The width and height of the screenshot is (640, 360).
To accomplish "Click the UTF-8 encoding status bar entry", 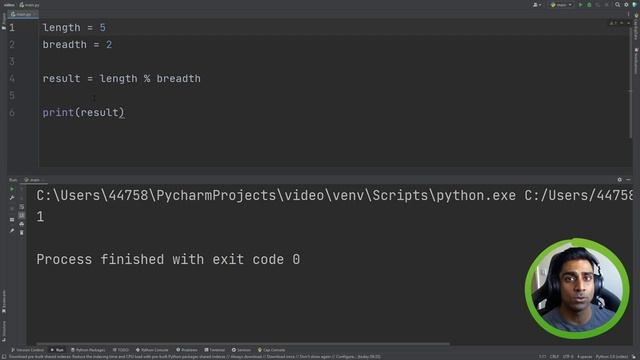I will point(568,357).
